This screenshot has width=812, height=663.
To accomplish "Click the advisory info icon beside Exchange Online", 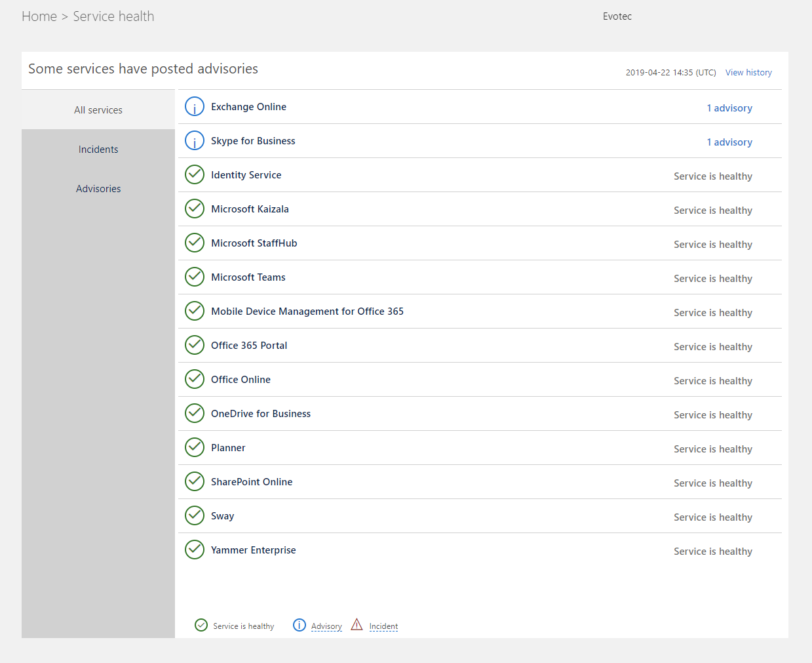I will pyautogui.click(x=194, y=106).
